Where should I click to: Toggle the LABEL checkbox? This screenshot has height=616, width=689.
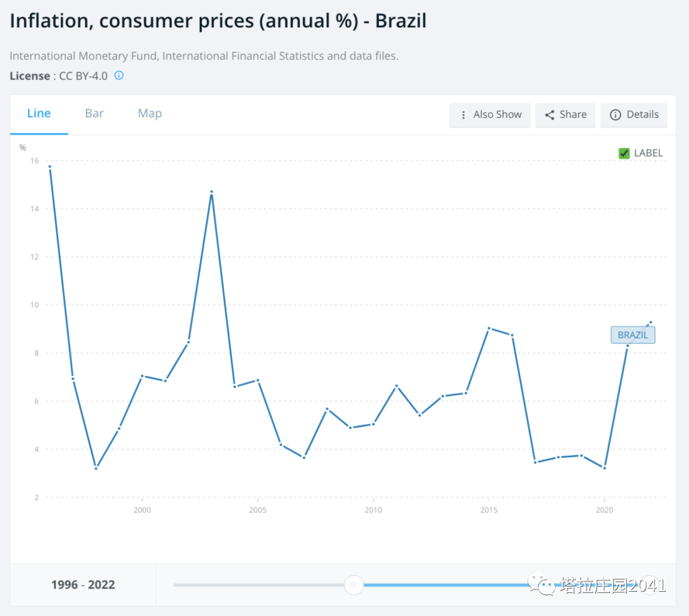[x=625, y=153]
